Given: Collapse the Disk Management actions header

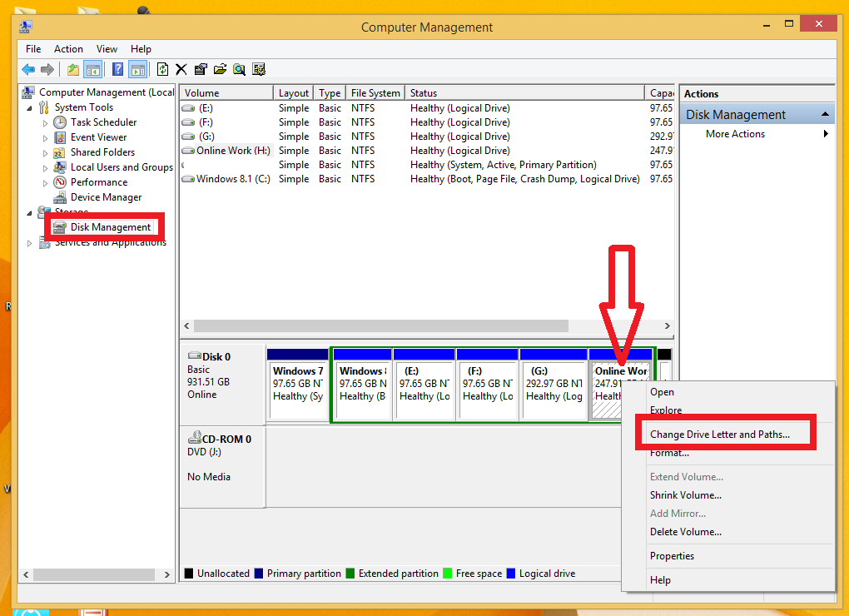Looking at the screenshot, I should pos(825,113).
